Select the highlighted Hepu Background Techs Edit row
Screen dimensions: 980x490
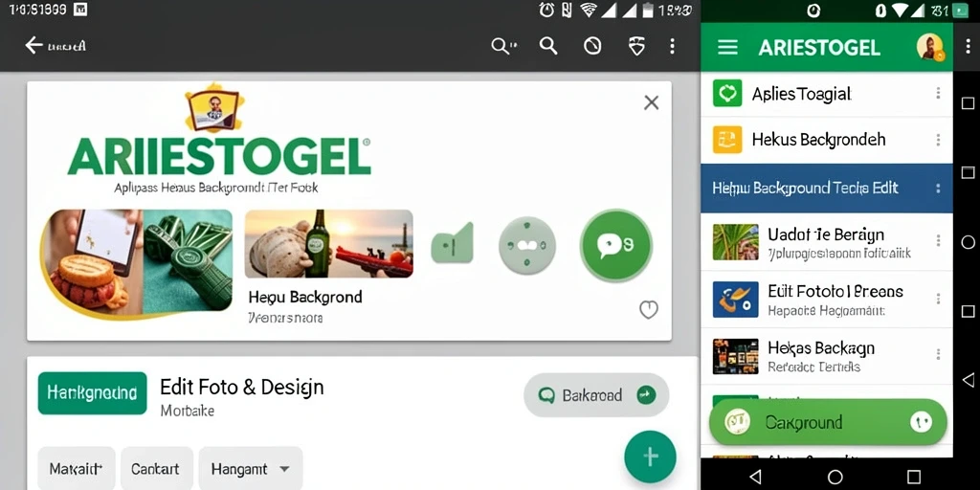click(x=826, y=189)
